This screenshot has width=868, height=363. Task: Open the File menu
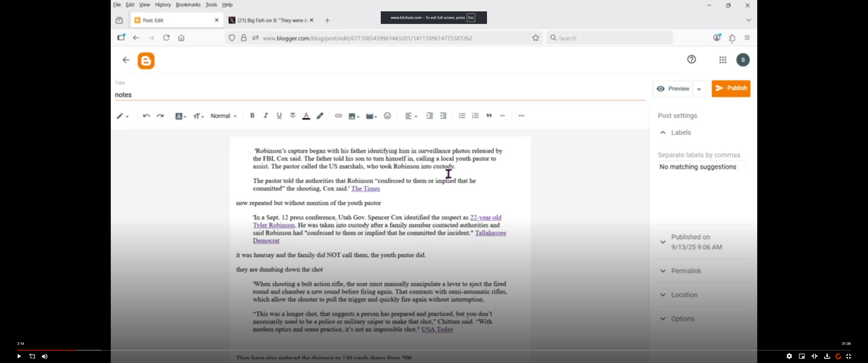pos(117,5)
